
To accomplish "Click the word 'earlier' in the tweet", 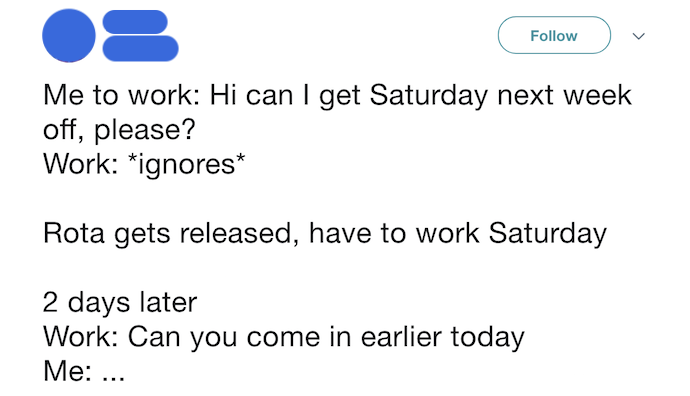I will pos(401,337).
